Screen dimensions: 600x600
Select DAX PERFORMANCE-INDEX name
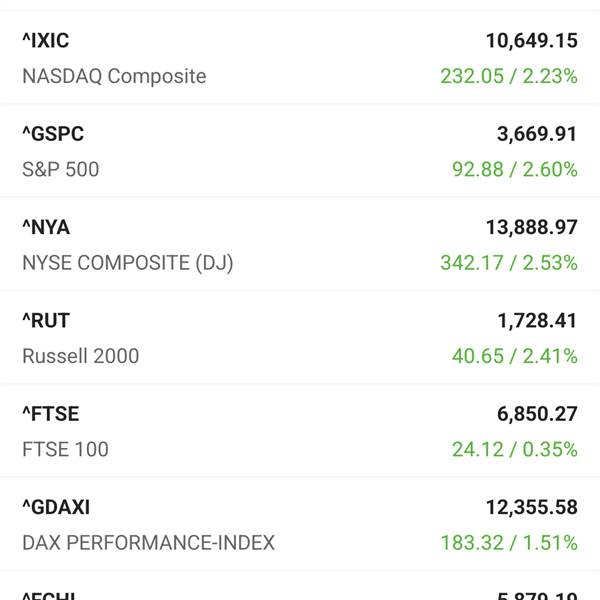click(x=148, y=543)
